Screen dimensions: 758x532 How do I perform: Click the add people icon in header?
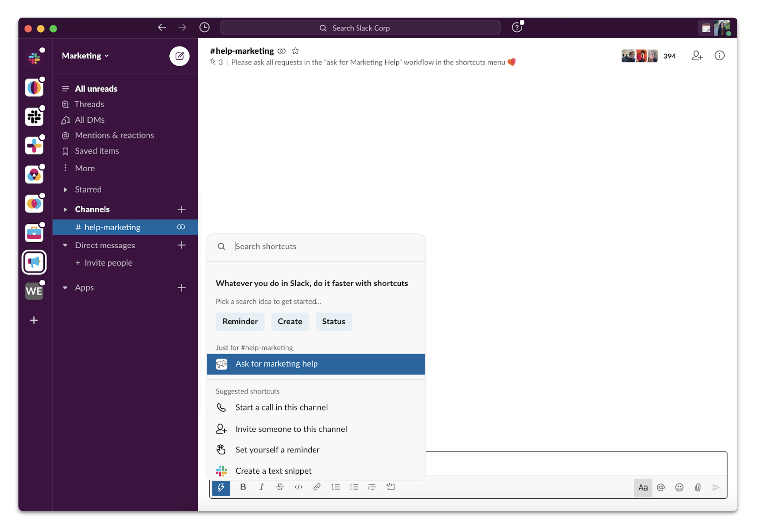696,56
